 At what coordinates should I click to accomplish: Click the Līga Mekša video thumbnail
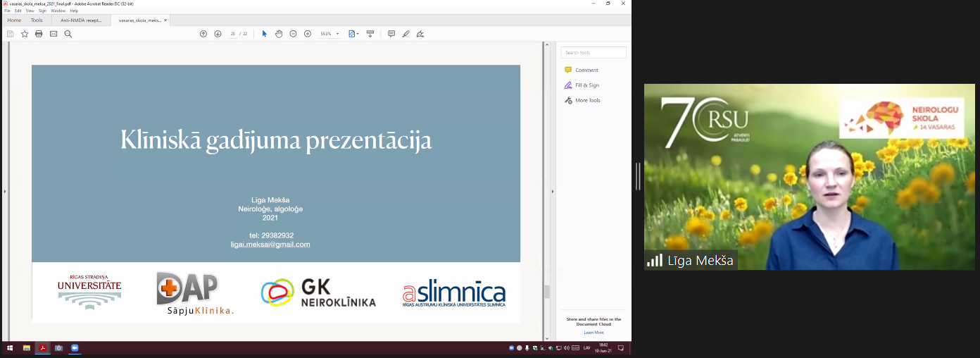pyautogui.click(x=810, y=177)
